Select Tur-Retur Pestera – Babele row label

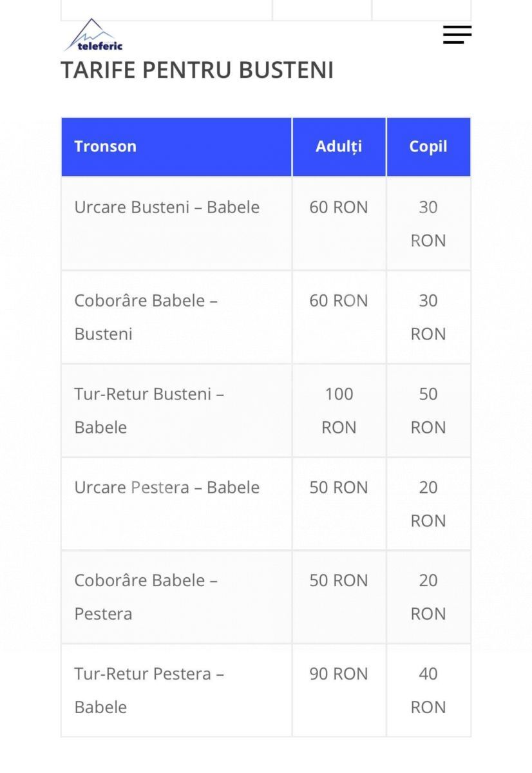click(x=149, y=691)
